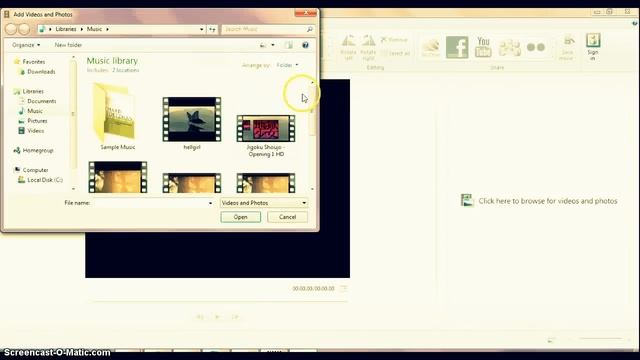The width and height of the screenshot is (640, 360).
Task: Open the File name combo dropdown arrow
Action: [x=210, y=203]
